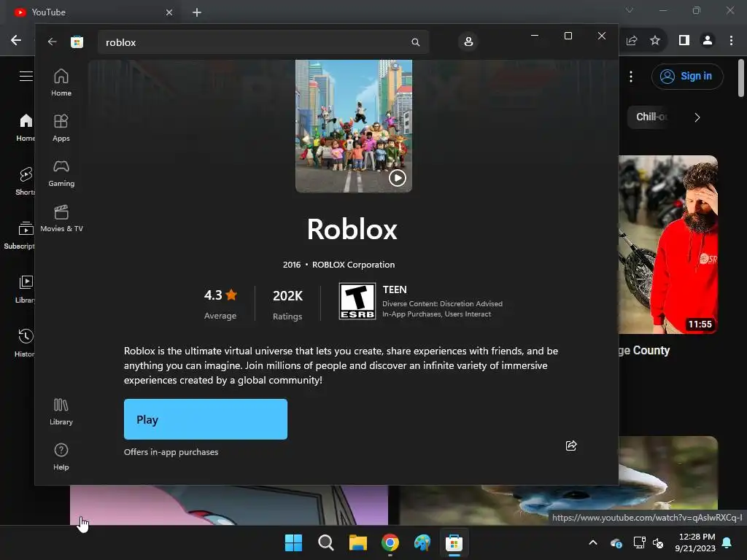The image size is (747, 560).
Task: Click Chrome share page icon
Action: click(x=632, y=41)
